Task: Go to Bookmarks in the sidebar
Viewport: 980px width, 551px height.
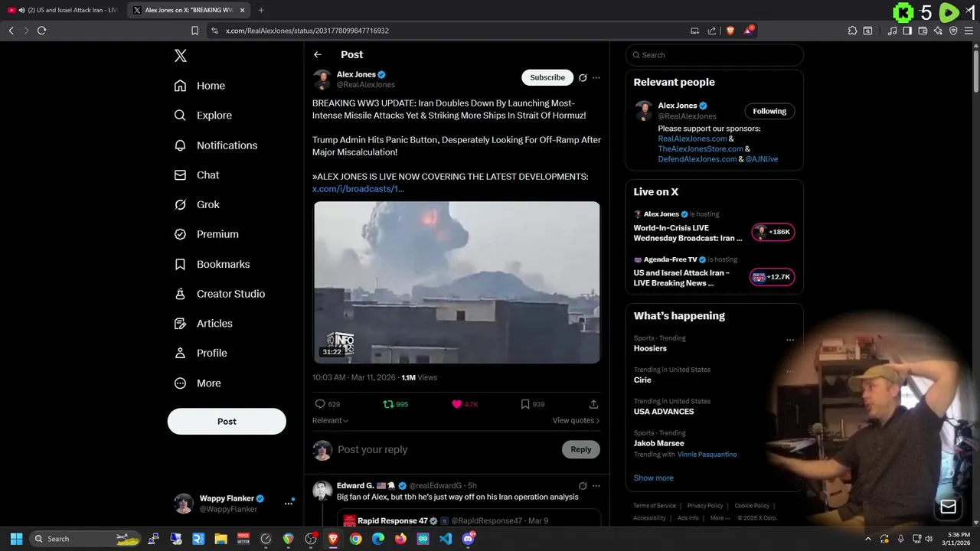Action: tap(212, 264)
